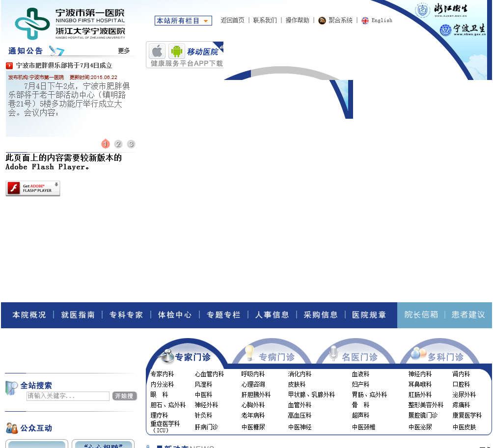Open the 医院规章 menu
The image size is (493, 448).
(x=369, y=315)
